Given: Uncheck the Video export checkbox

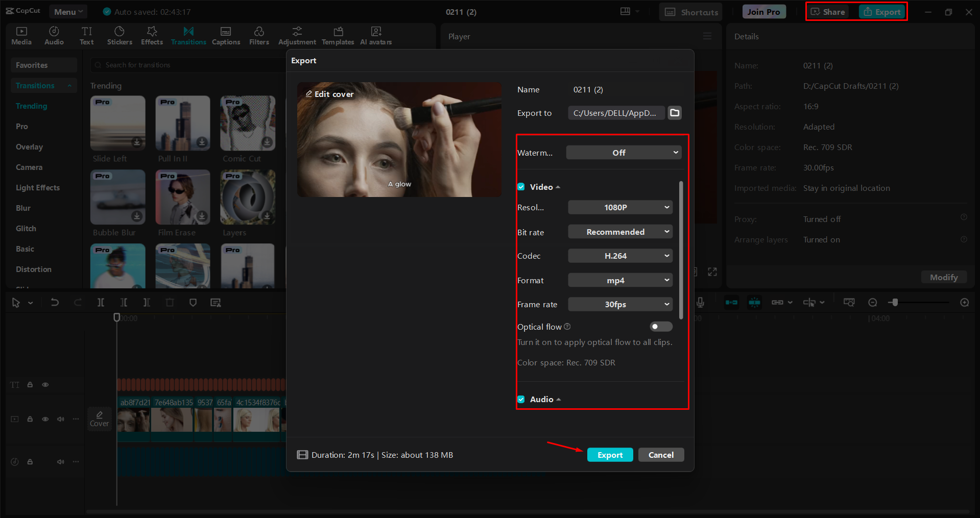Looking at the screenshot, I should [521, 187].
